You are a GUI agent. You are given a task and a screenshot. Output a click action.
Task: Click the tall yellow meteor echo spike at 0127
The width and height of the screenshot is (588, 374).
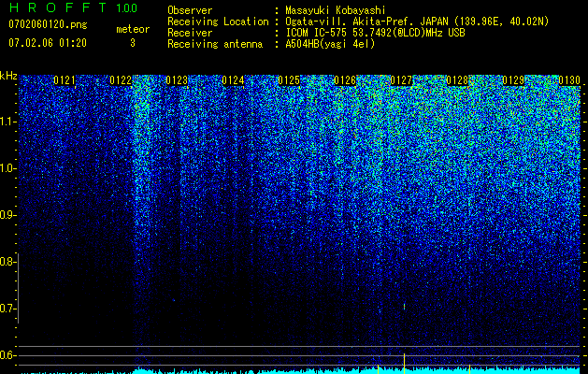click(404, 363)
